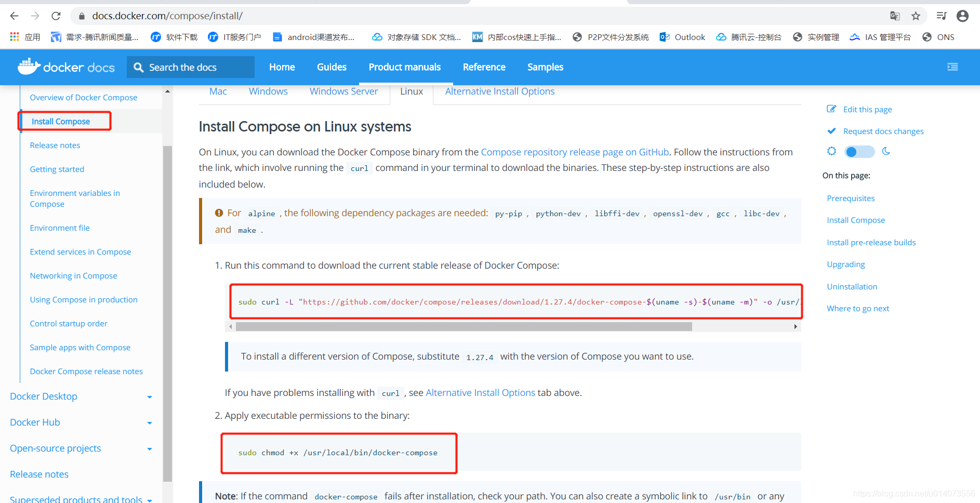Open the apps grid bookmark icon

[15, 37]
